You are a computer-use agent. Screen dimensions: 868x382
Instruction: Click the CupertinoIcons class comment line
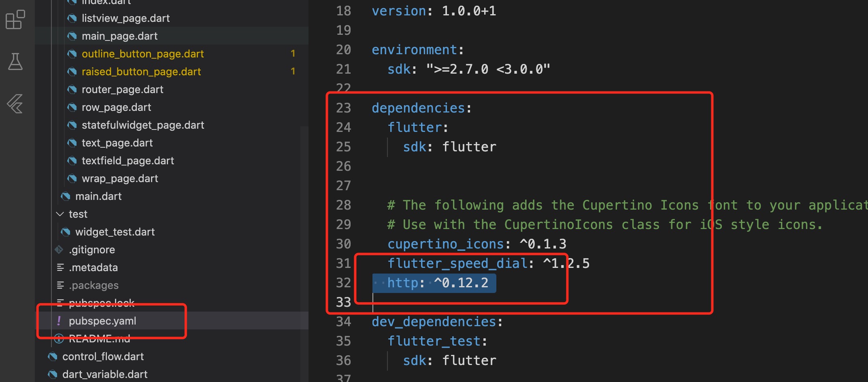point(605,225)
